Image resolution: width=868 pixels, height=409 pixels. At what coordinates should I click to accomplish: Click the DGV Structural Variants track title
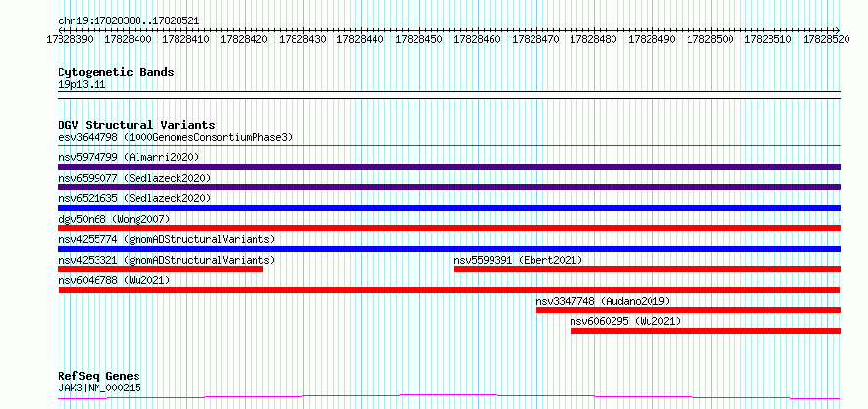137,125
